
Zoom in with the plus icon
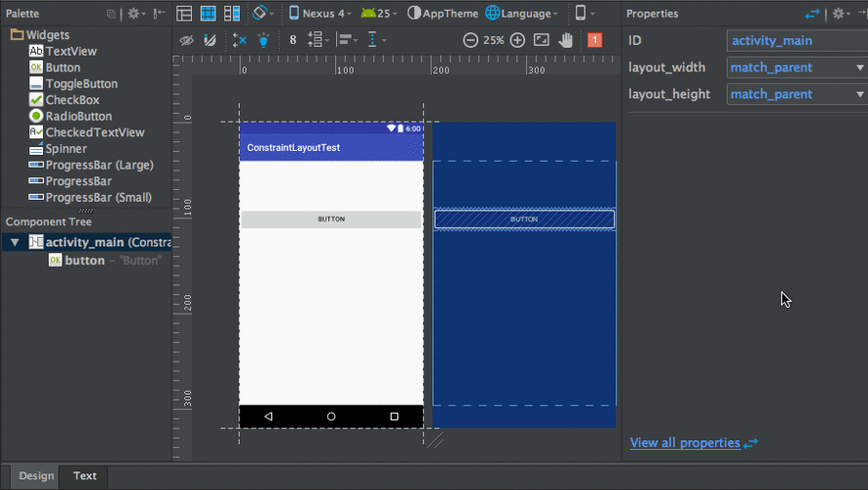[517, 40]
